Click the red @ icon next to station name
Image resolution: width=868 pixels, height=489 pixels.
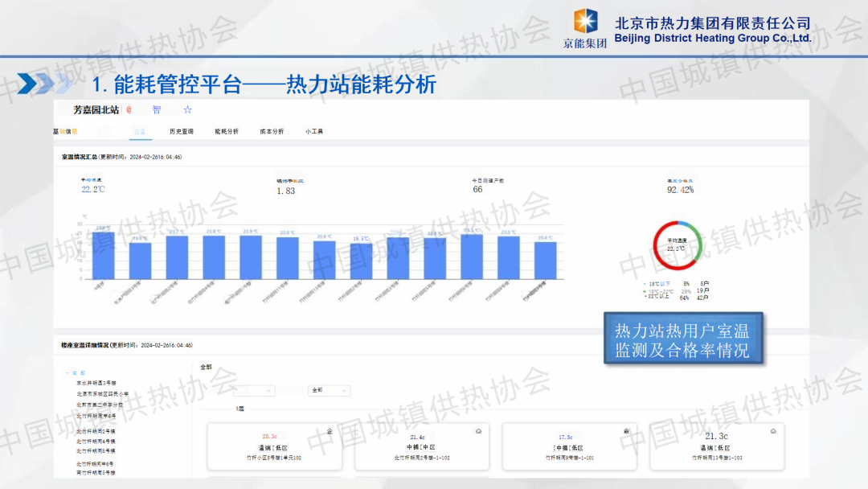coord(129,109)
